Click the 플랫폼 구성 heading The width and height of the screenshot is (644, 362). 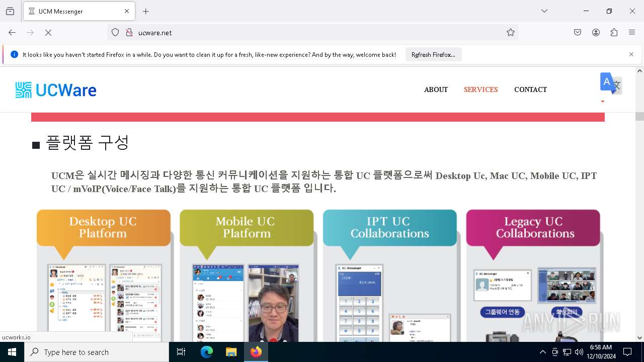pyautogui.click(x=87, y=143)
